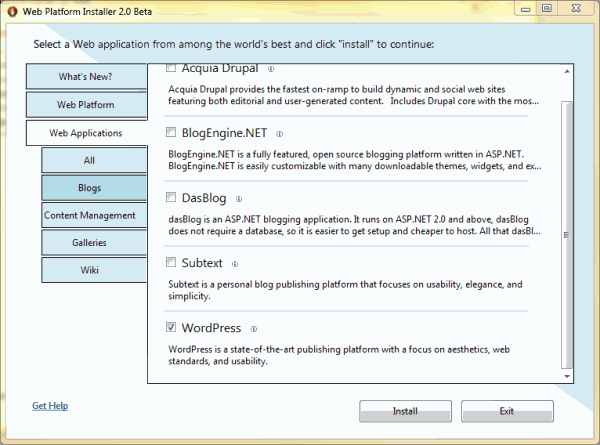The image size is (600, 445).
Task: Check the Acquia Drupal checkbox
Action: (x=171, y=68)
